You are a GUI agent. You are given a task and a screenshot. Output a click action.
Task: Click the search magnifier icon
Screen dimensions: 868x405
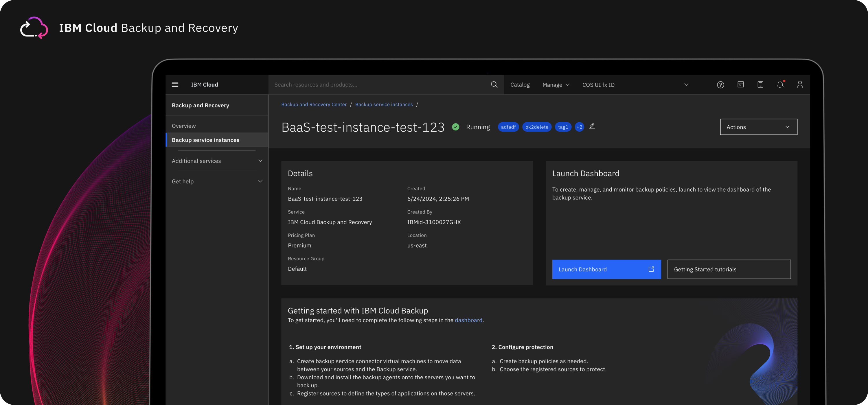[x=494, y=84]
